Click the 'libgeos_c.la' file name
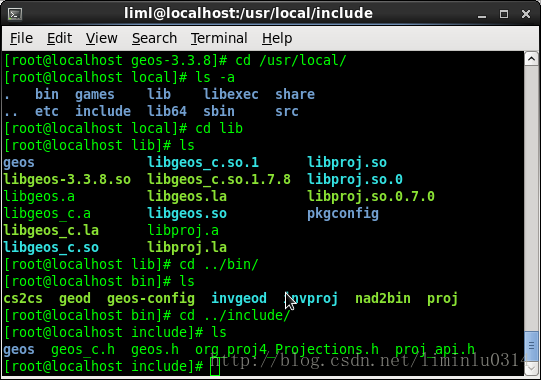 [x=51, y=230]
